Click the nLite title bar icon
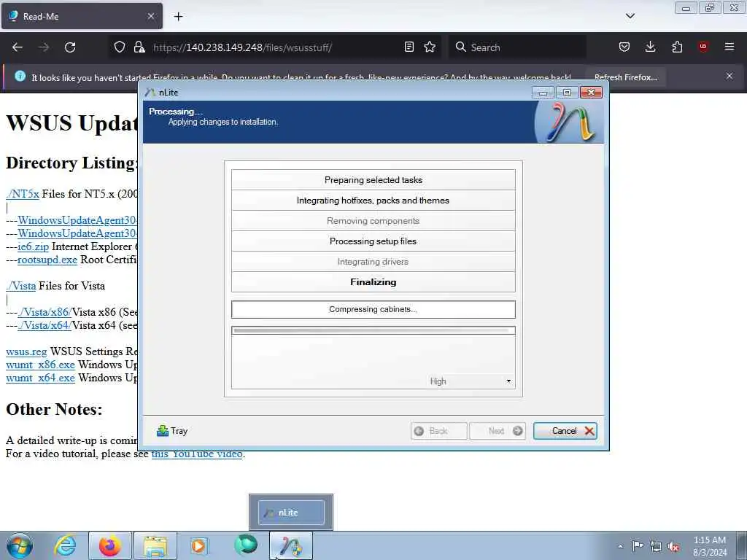Image resolution: width=747 pixels, height=560 pixels. tap(150, 93)
